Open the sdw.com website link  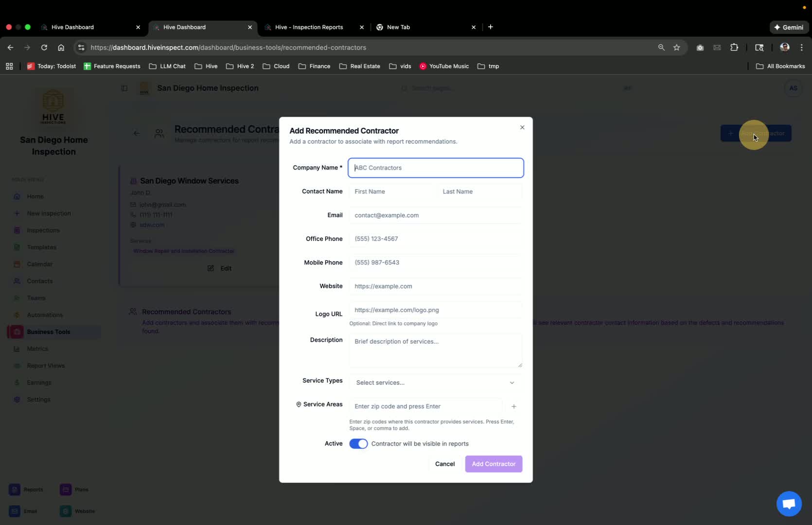click(152, 225)
